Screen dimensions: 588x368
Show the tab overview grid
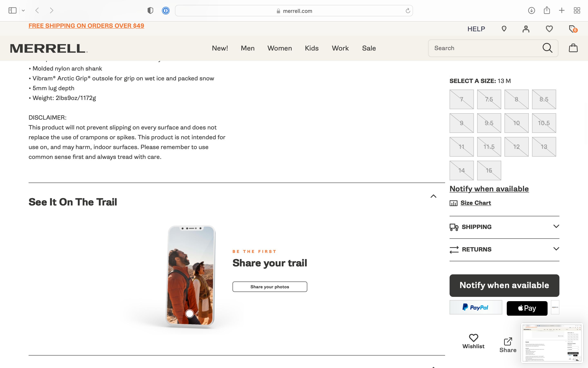(577, 10)
